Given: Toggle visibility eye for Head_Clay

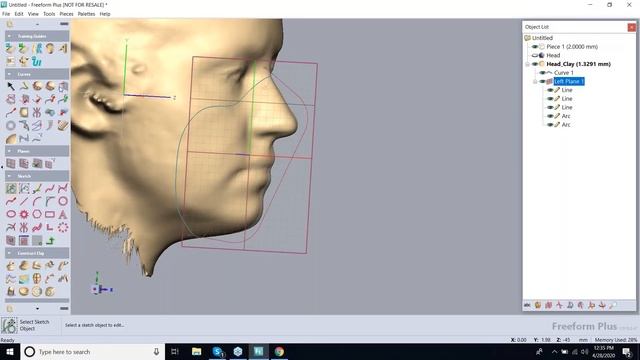Looking at the screenshot, I should 534,64.
